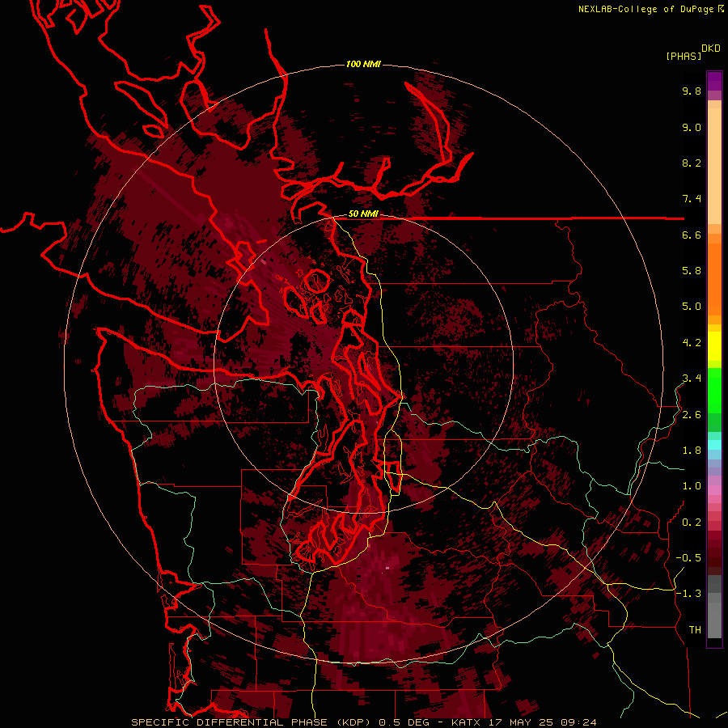Click the NEXLAB-College of DuPage credit text
Screen dimensions: 728x728
click(645, 9)
